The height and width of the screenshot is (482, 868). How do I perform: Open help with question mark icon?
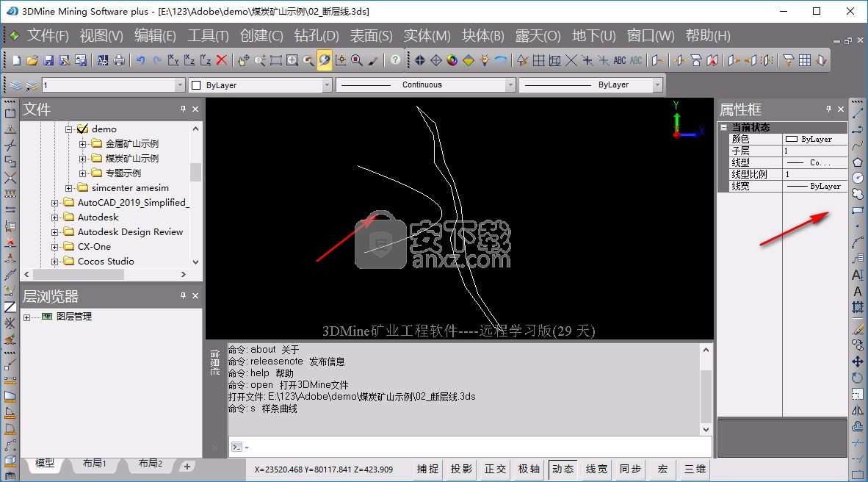[394, 60]
